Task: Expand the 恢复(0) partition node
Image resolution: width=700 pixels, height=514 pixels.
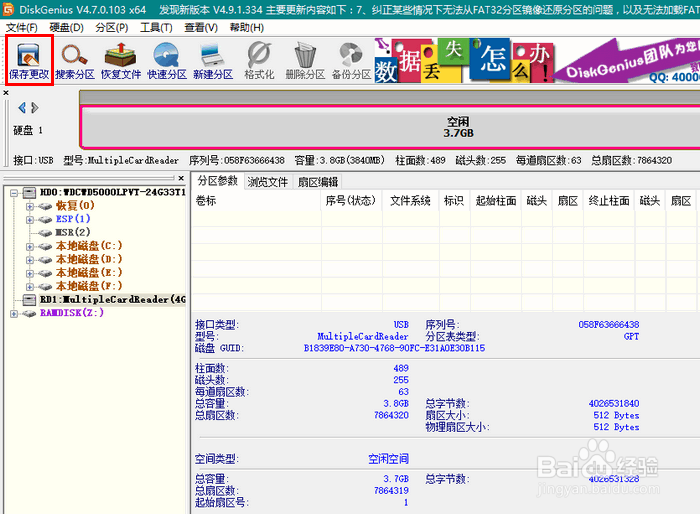Action: 29,206
